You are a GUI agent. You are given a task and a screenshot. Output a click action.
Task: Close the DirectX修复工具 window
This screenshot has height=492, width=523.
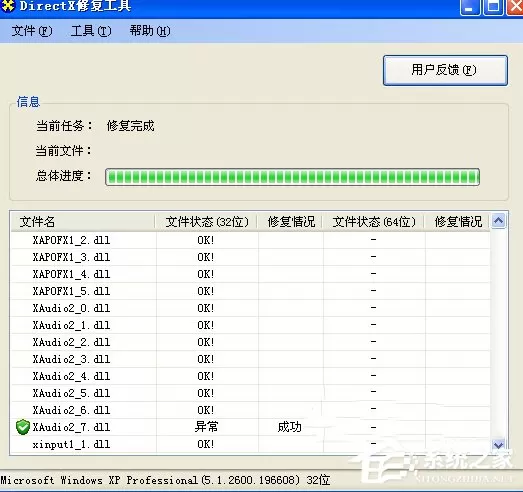click(515, 7)
